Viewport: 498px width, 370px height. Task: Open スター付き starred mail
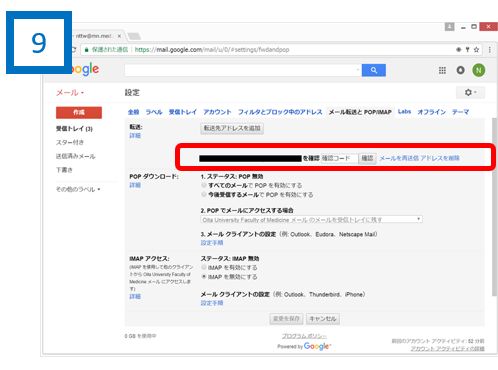tap(70, 142)
